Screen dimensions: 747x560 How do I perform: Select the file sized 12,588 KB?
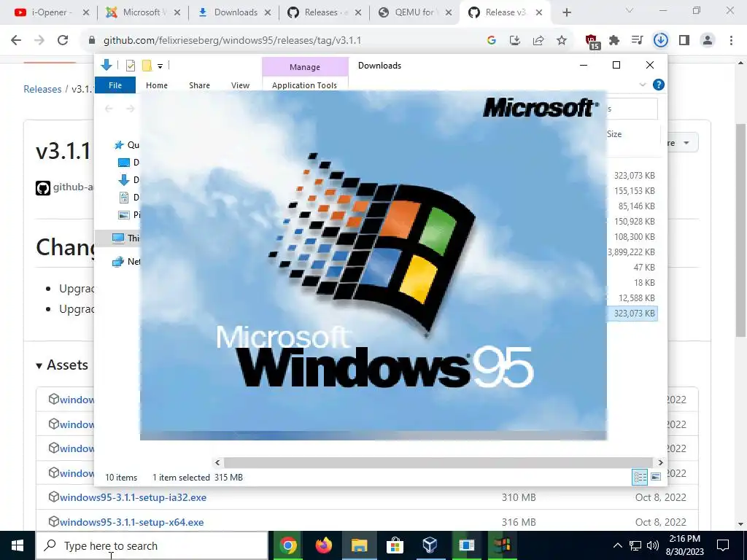[x=636, y=298]
